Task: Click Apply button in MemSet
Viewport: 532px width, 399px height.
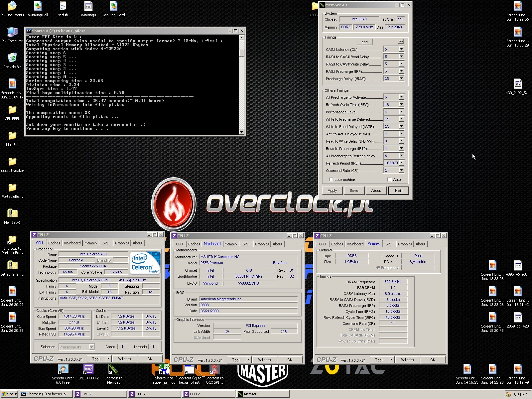Action: (x=332, y=191)
